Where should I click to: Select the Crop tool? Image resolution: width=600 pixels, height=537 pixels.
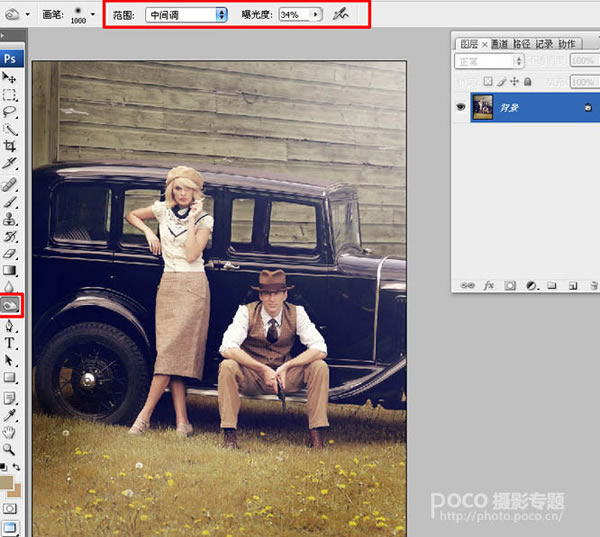click(x=10, y=146)
